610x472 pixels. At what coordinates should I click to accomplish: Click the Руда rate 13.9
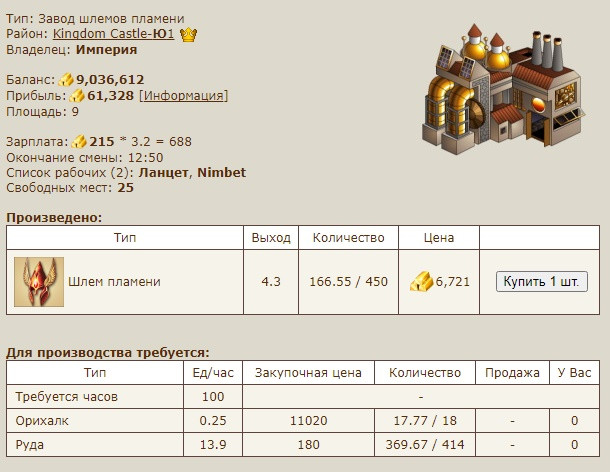[x=213, y=445]
